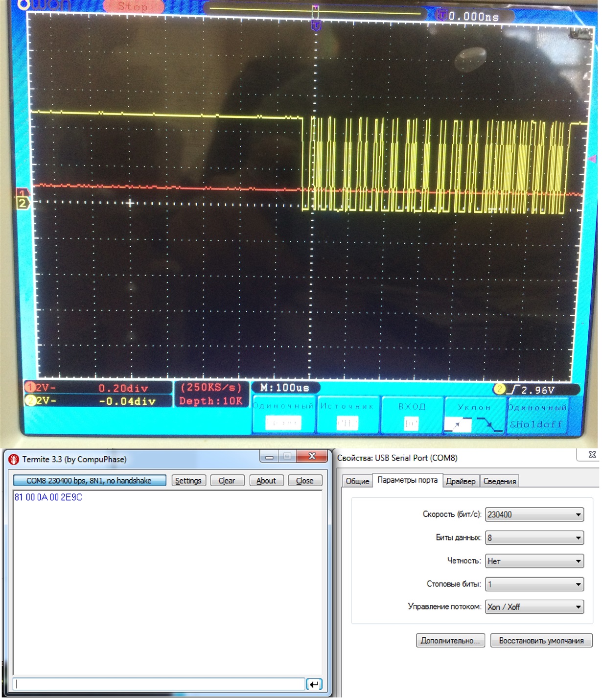602x700 pixels.
Task: Maximize the Termite window
Action: pyautogui.click(x=287, y=457)
